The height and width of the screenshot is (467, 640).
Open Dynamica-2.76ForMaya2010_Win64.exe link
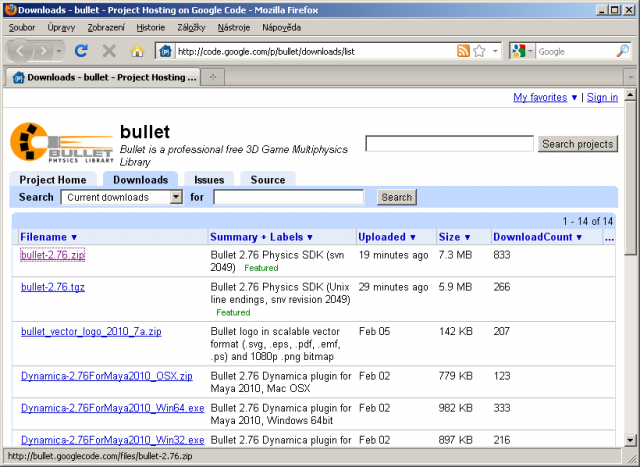[112, 408]
